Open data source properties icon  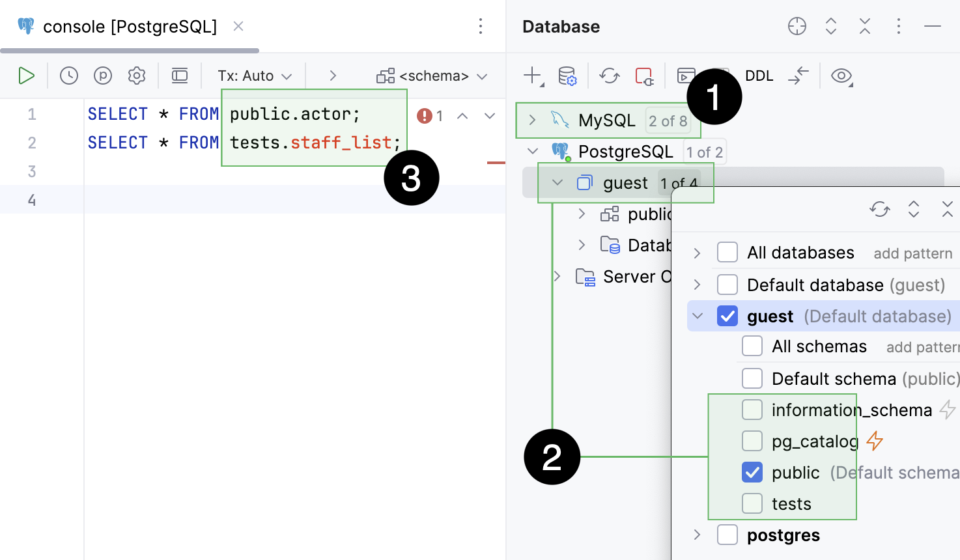567,76
